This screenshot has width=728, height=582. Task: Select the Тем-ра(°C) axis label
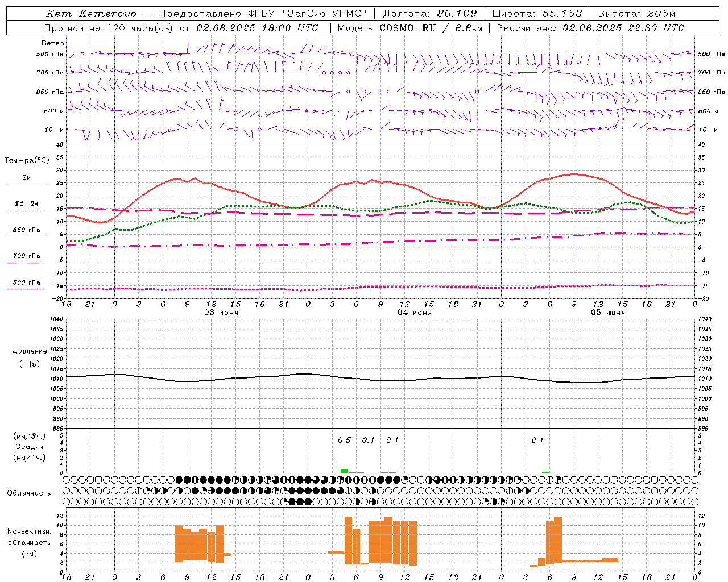pyautogui.click(x=27, y=161)
